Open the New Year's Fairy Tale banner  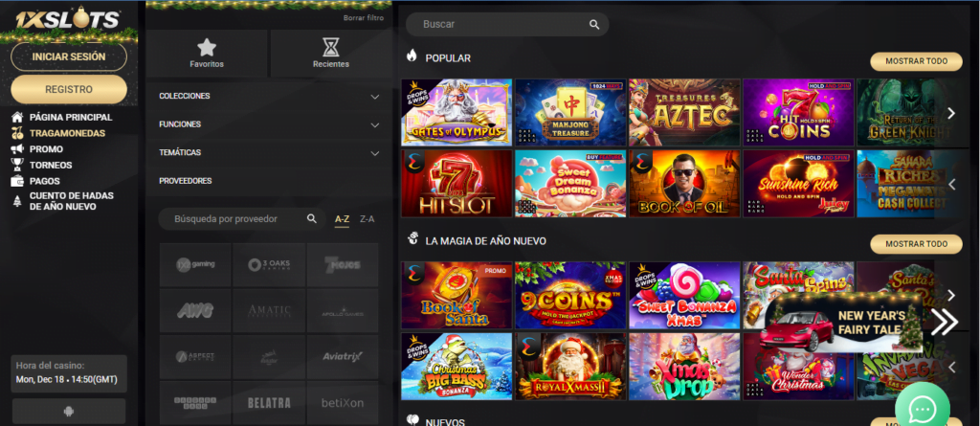click(x=842, y=323)
